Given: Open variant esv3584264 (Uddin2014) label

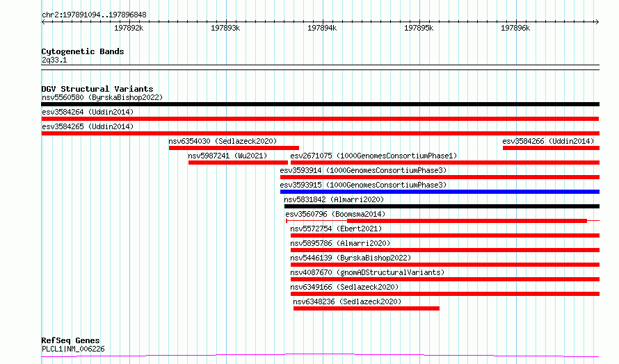Looking at the screenshot, I should pyautogui.click(x=88, y=112).
